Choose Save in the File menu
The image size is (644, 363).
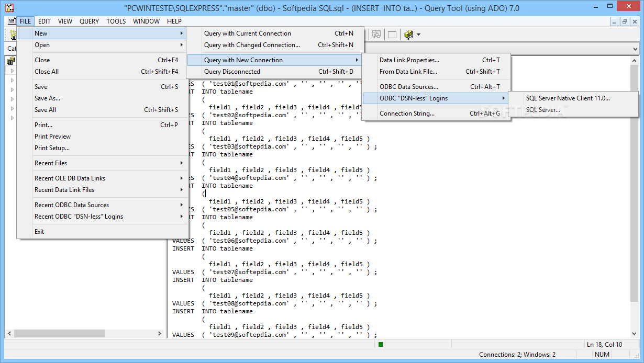pyautogui.click(x=103, y=87)
